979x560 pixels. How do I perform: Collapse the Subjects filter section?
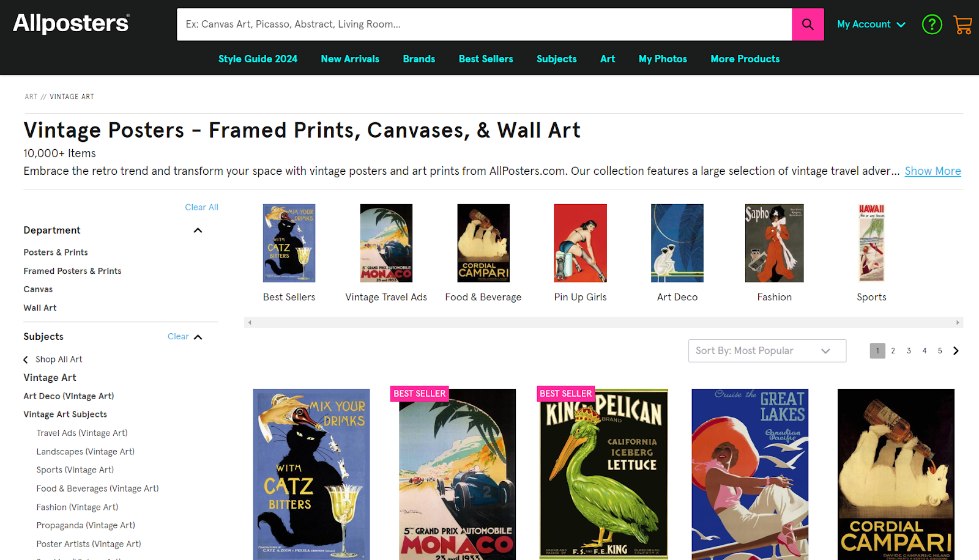point(198,337)
